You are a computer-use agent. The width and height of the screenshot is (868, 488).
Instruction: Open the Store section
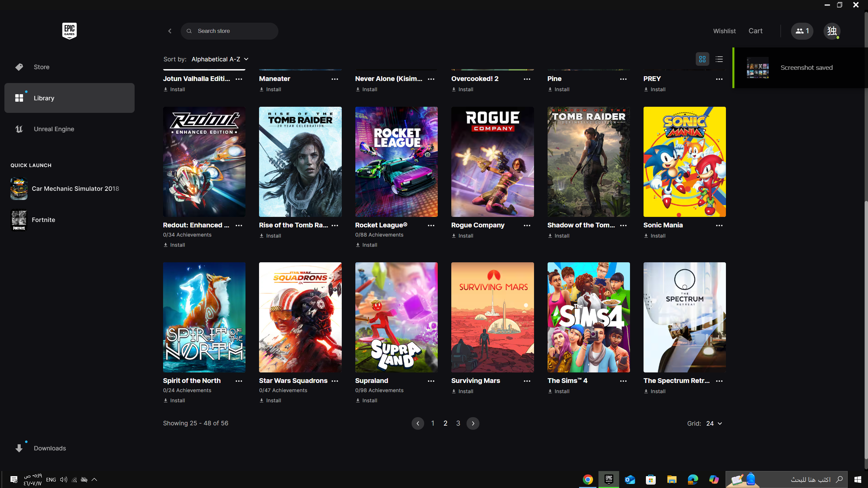tap(69, 67)
